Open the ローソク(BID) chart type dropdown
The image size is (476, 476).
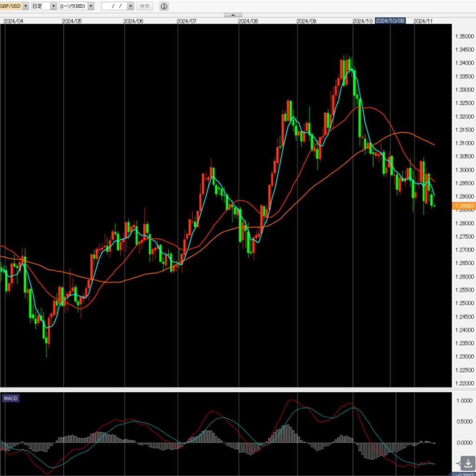pyautogui.click(x=91, y=6)
